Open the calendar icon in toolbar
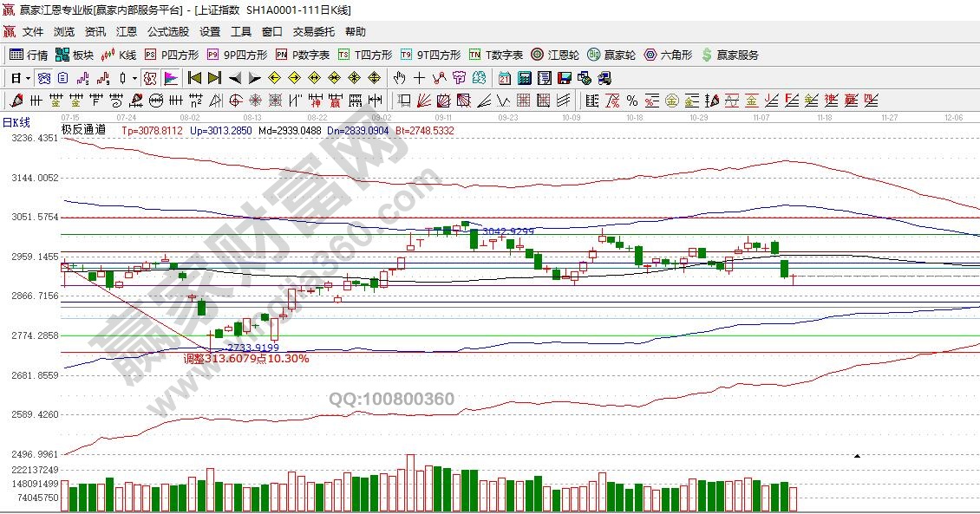The height and width of the screenshot is (514, 980). (504, 78)
